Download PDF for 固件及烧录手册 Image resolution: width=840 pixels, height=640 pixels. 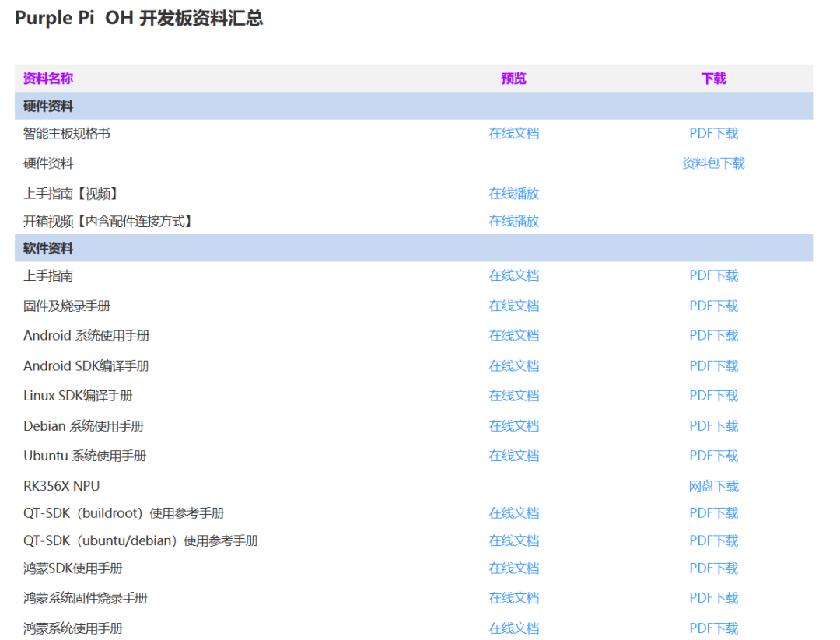(713, 306)
